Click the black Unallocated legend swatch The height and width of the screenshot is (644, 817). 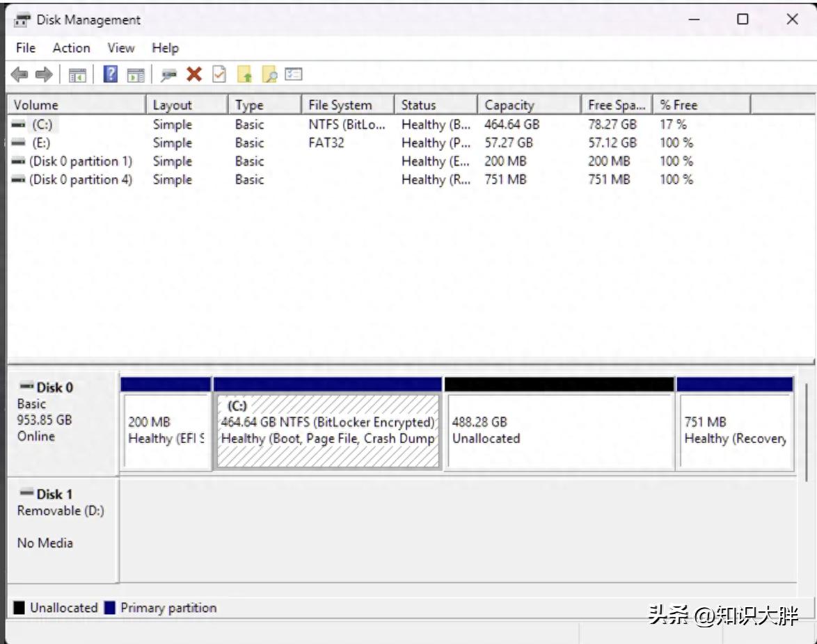click(19, 608)
